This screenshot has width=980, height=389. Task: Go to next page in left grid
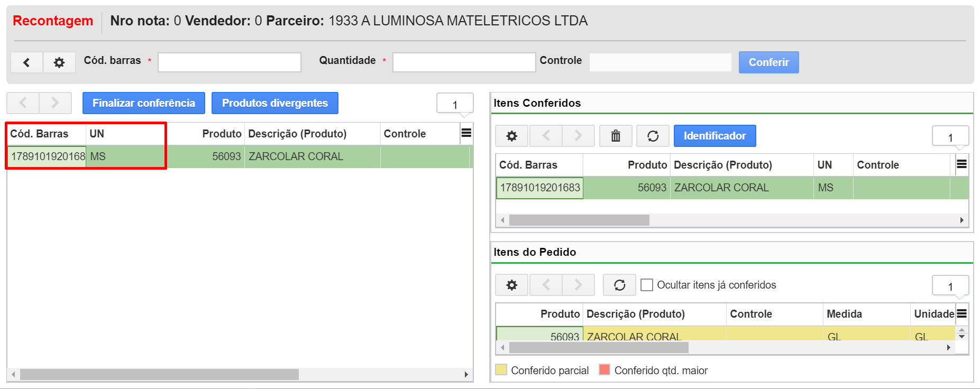[x=55, y=103]
